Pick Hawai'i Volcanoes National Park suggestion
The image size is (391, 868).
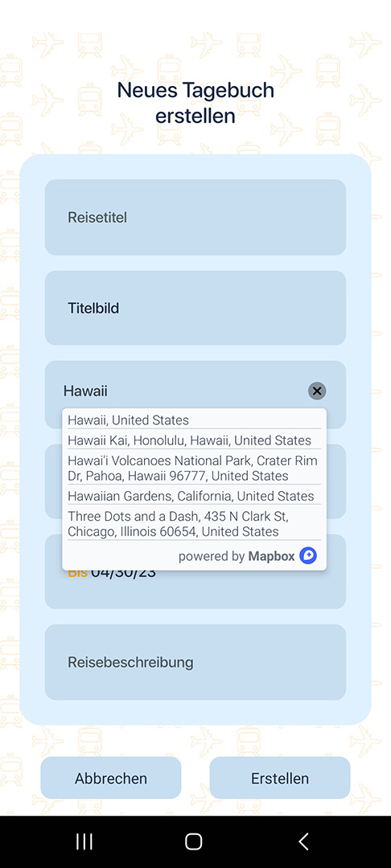coord(194,468)
